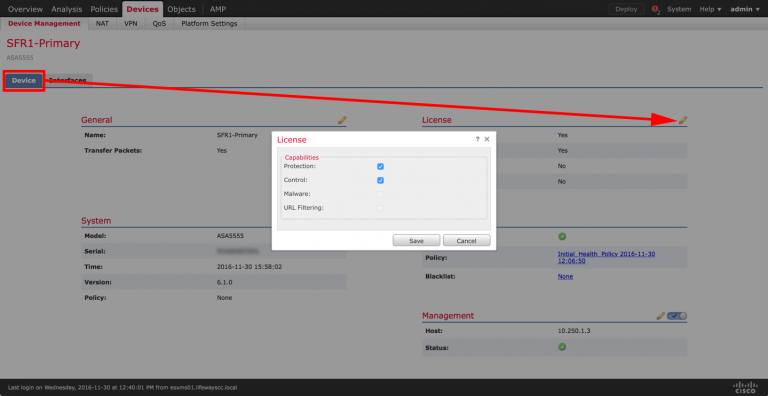Switch to the NAT tab
This screenshot has height=396, width=768.
coord(102,24)
